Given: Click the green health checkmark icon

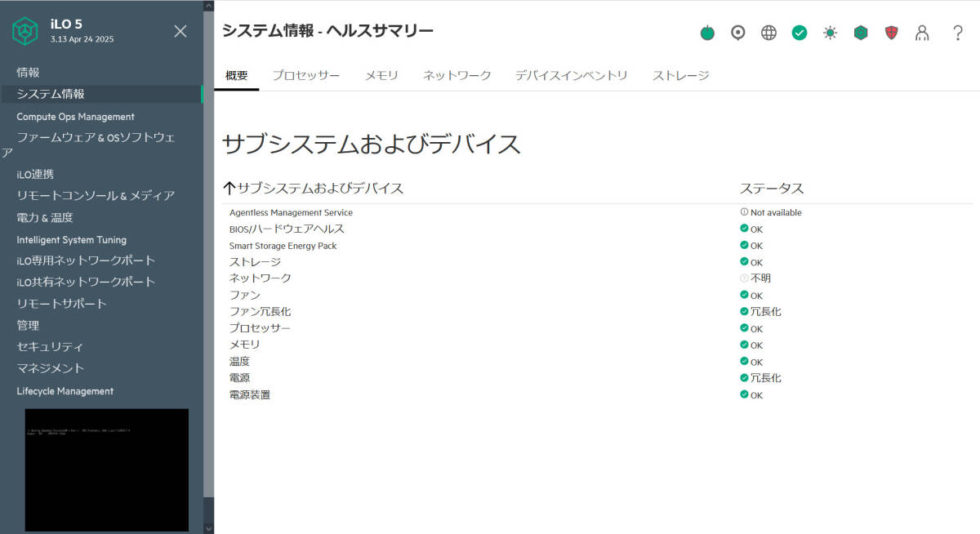Looking at the screenshot, I should coord(800,33).
